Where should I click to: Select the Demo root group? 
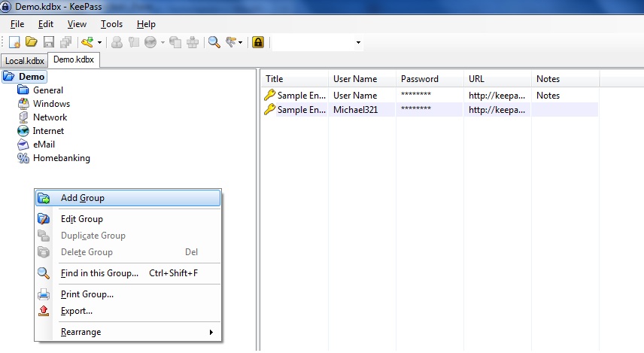click(x=32, y=77)
